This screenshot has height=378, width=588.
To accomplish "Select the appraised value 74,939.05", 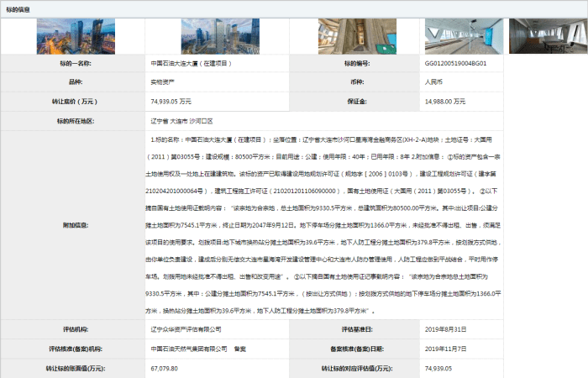I will (x=438, y=369).
